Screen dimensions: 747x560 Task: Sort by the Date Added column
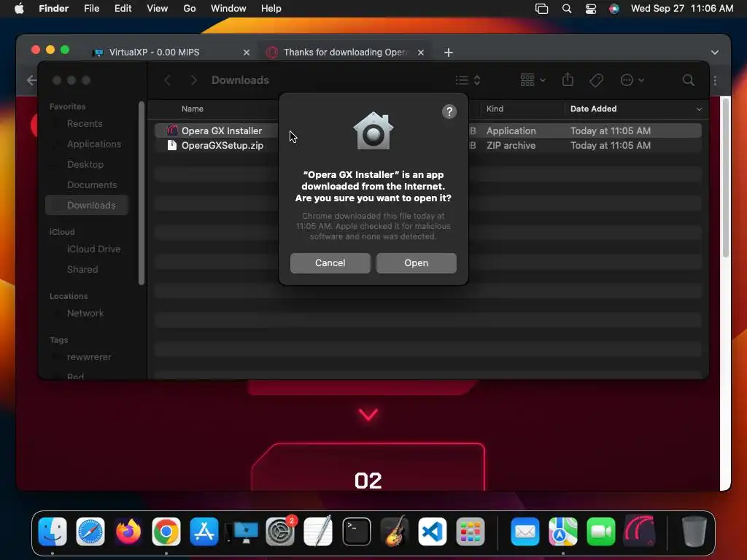pos(593,109)
